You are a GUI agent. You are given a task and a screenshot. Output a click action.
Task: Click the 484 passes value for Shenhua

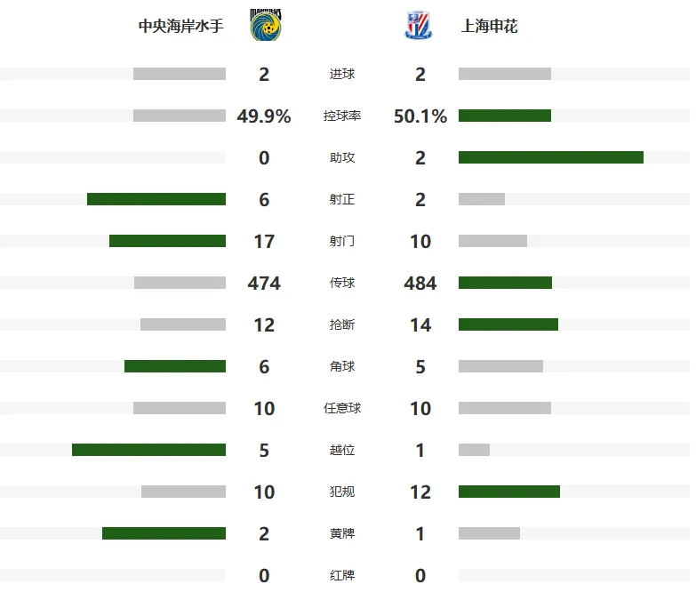[x=420, y=284]
